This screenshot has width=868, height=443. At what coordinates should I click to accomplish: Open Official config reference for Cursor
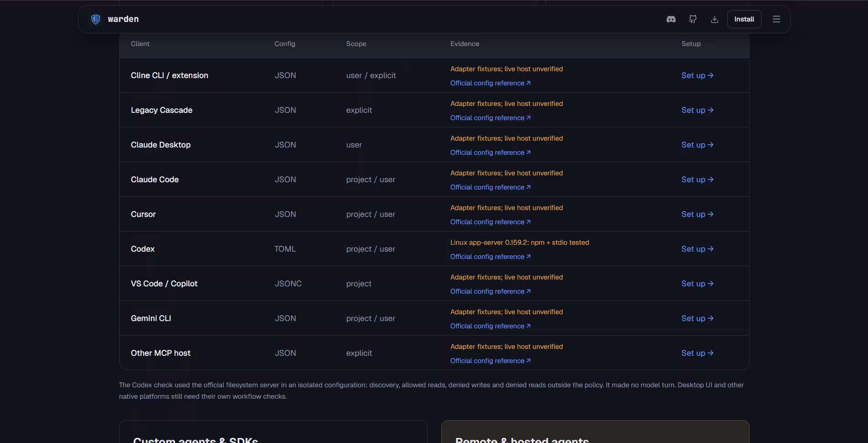point(490,222)
